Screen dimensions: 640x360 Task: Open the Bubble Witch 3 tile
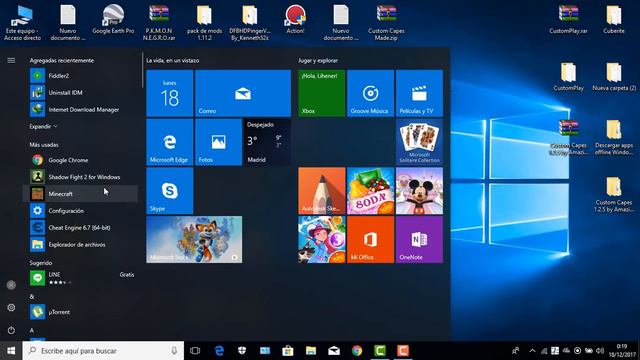tap(322, 240)
